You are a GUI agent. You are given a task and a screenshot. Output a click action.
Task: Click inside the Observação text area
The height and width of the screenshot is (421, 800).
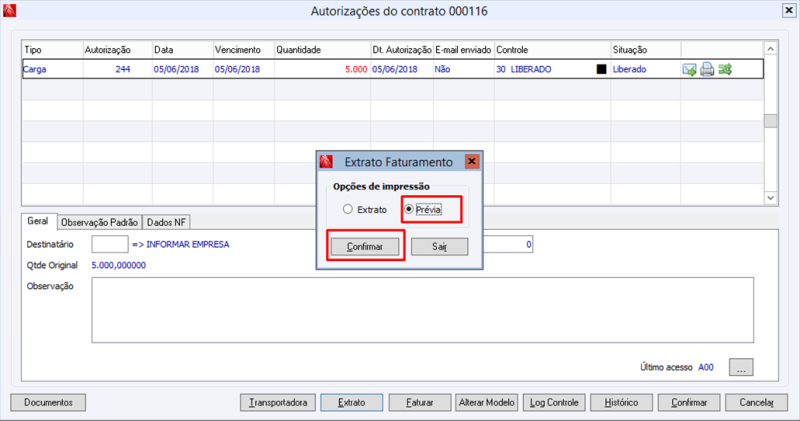pos(422,310)
